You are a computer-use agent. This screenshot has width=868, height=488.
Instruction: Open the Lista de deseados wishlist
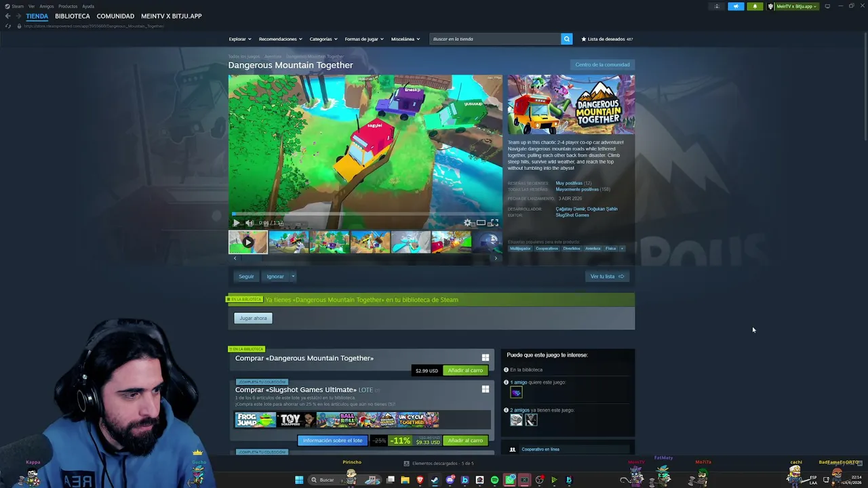(607, 39)
